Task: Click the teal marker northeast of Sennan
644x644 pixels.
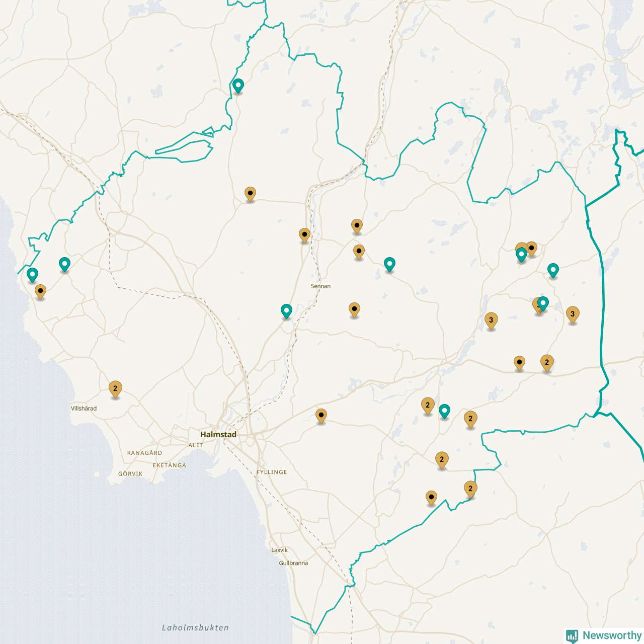Action: (x=389, y=264)
